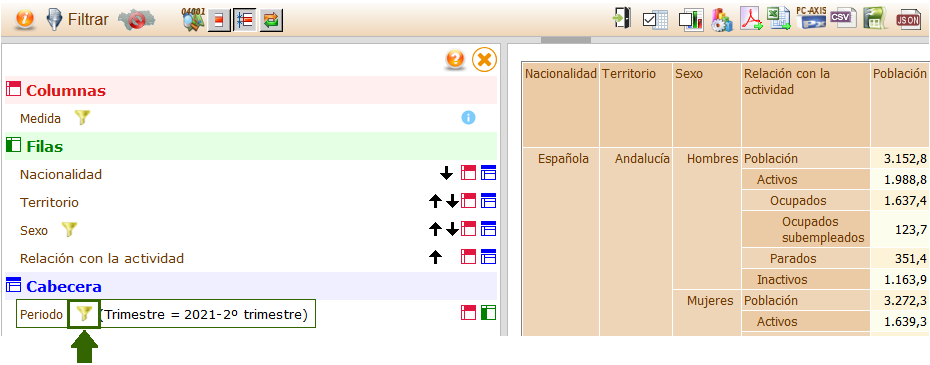Open the orange information icon

(x=25, y=20)
